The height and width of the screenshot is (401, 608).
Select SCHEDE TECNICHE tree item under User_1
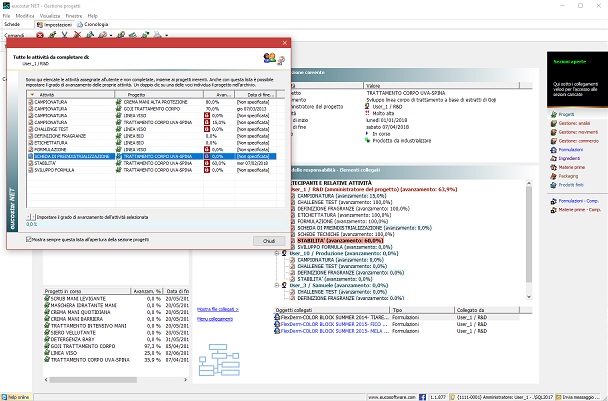coord(345,234)
